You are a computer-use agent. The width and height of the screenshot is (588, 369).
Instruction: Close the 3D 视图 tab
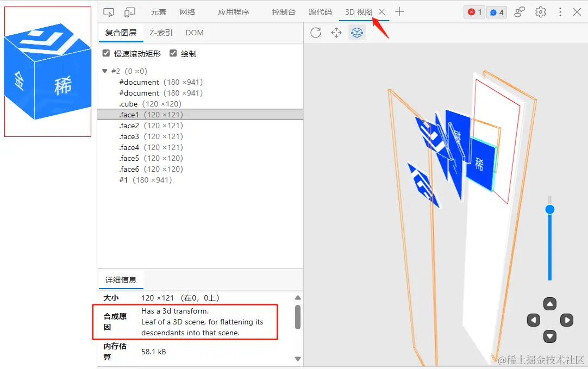381,11
